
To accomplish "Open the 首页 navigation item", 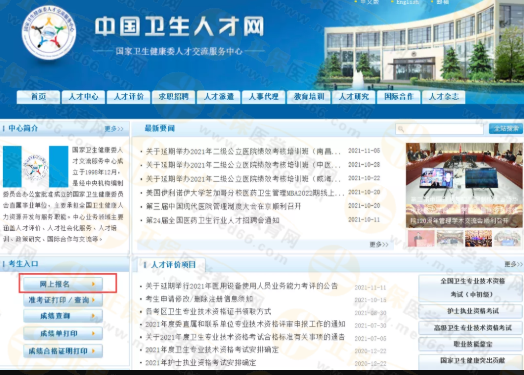I will [38, 97].
